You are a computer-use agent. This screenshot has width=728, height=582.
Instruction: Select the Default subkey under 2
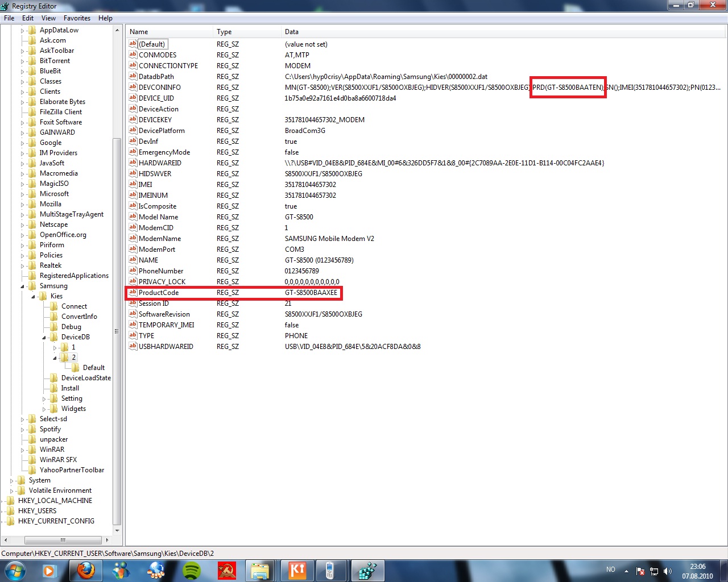coord(94,368)
